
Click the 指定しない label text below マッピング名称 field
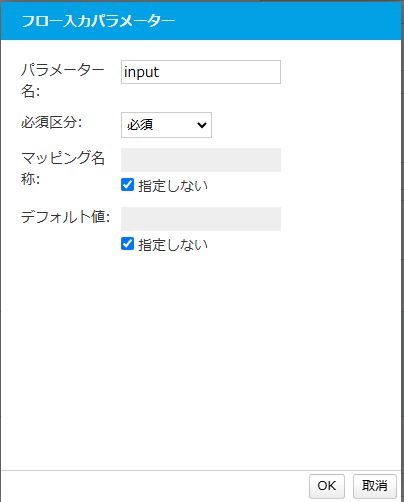[x=173, y=186]
